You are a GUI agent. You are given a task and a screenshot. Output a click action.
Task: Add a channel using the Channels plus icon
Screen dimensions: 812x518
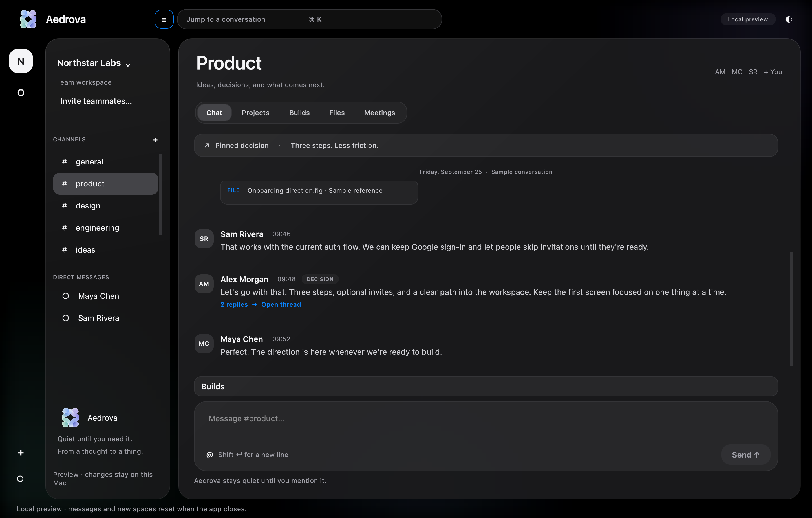(155, 140)
